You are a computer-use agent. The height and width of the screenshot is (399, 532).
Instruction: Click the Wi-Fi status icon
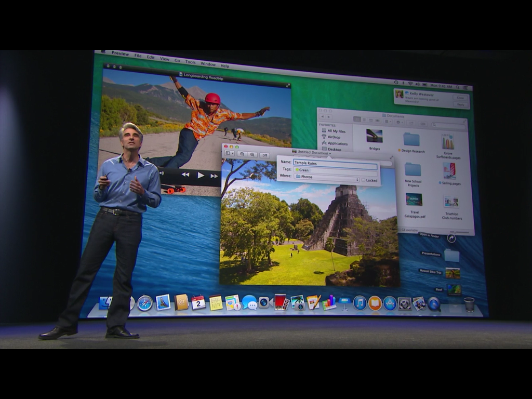coord(410,84)
